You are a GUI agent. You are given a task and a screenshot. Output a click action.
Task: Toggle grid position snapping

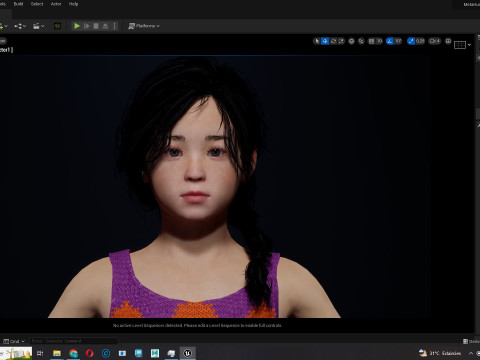click(371, 41)
